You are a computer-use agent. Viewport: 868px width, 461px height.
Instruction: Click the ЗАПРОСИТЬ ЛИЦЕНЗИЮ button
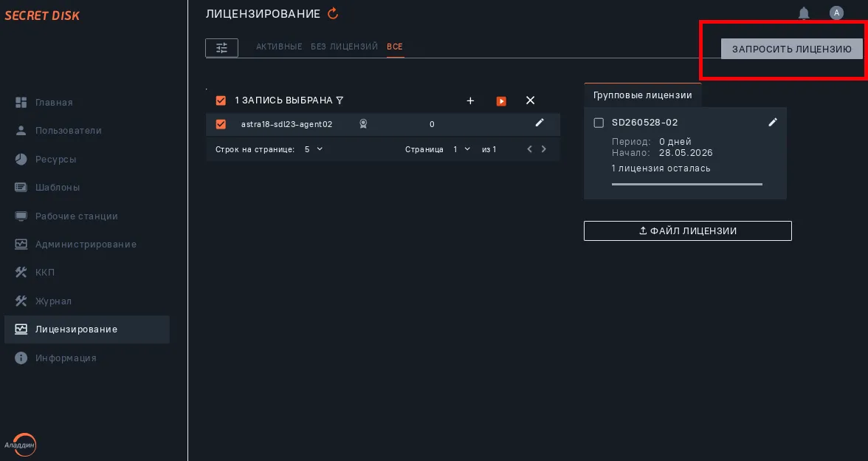(791, 49)
